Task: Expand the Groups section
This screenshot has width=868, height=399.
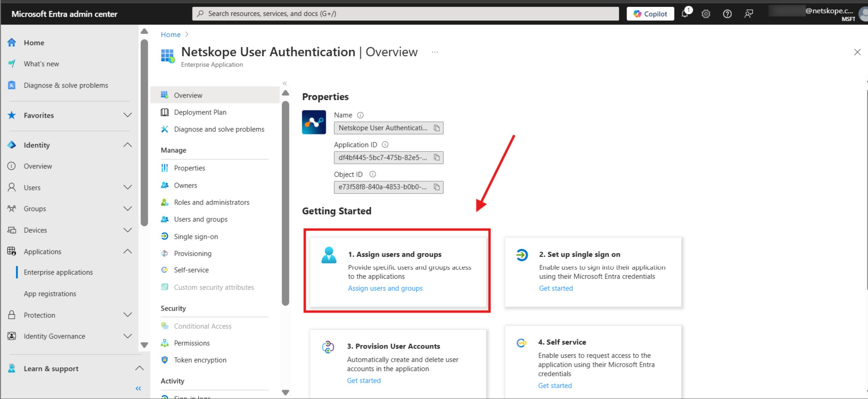Action: click(127, 208)
